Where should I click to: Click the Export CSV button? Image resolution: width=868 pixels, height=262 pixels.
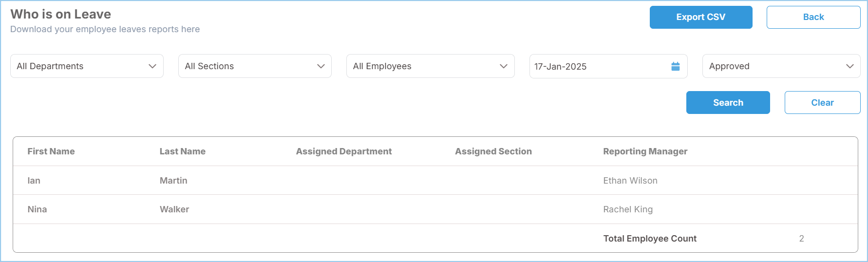[700, 17]
